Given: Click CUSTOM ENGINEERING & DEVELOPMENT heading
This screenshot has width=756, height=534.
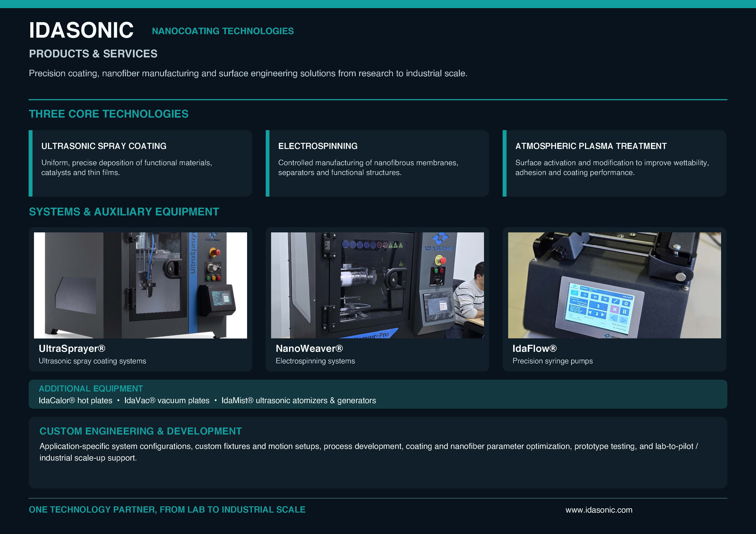Looking at the screenshot, I should click(x=141, y=431).
